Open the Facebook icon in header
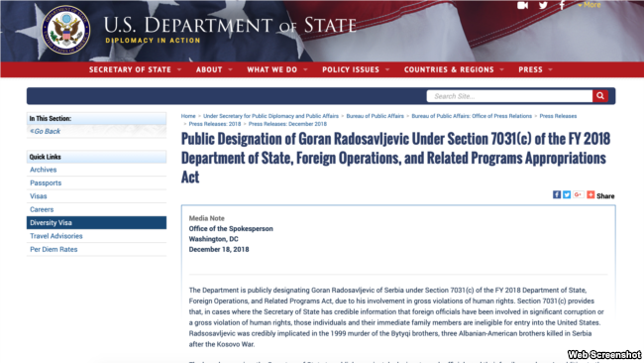The height and width of the screenshot is (363, 644). (x=562, y=5)
